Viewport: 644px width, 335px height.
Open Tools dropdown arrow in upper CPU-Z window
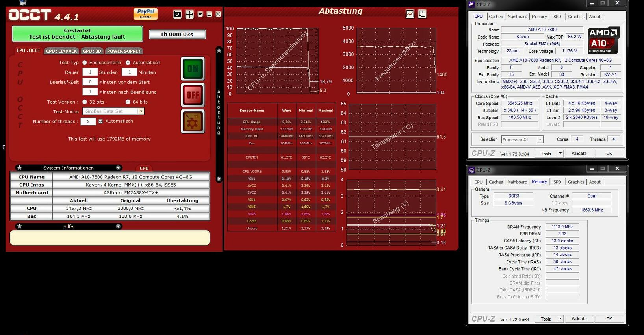[560, 154]
